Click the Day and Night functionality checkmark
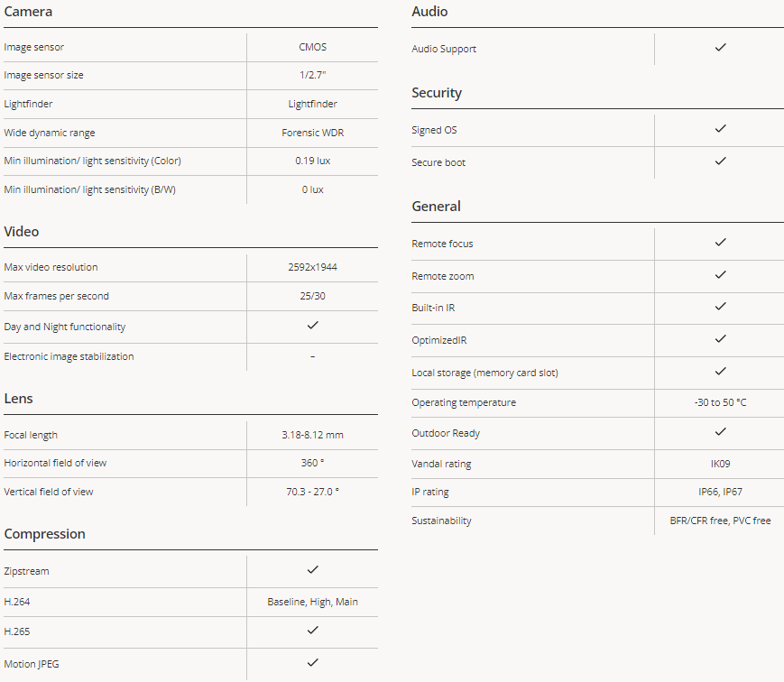The image size is (784, 682). (x=312, y=326)
